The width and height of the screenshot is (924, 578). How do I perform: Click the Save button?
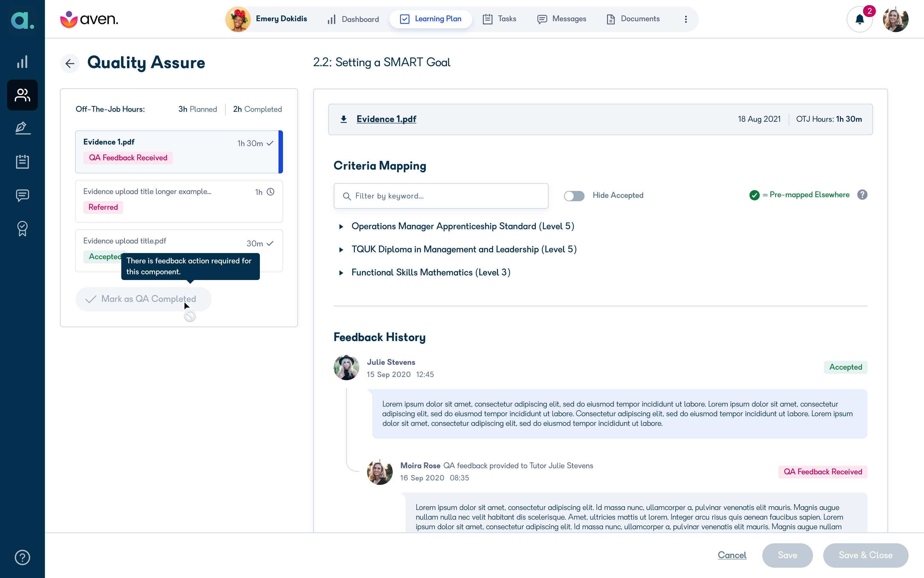pyautogui.click(x=787, y=555)
